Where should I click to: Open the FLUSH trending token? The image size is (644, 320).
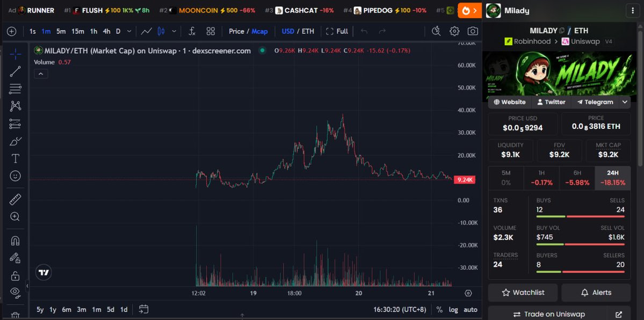point(107,10)
